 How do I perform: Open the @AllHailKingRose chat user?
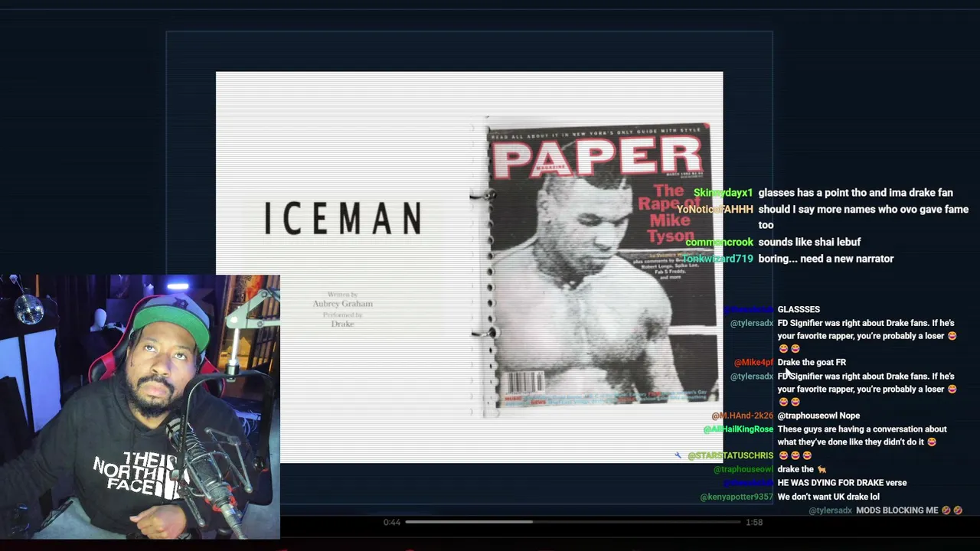738,429
